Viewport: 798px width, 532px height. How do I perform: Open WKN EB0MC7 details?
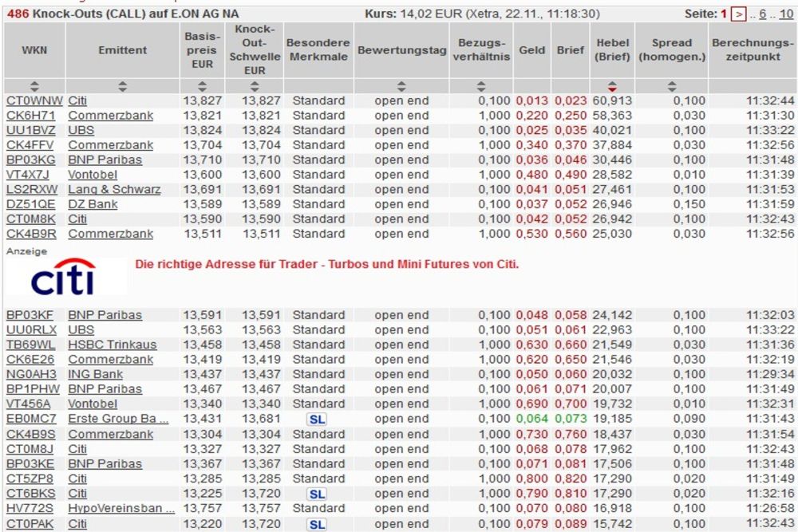tap(31, 419)
